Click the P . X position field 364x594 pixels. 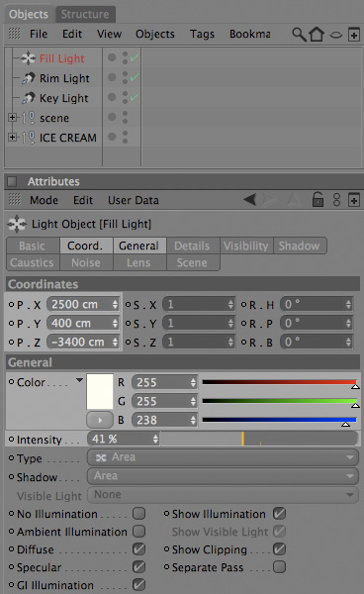83,304
